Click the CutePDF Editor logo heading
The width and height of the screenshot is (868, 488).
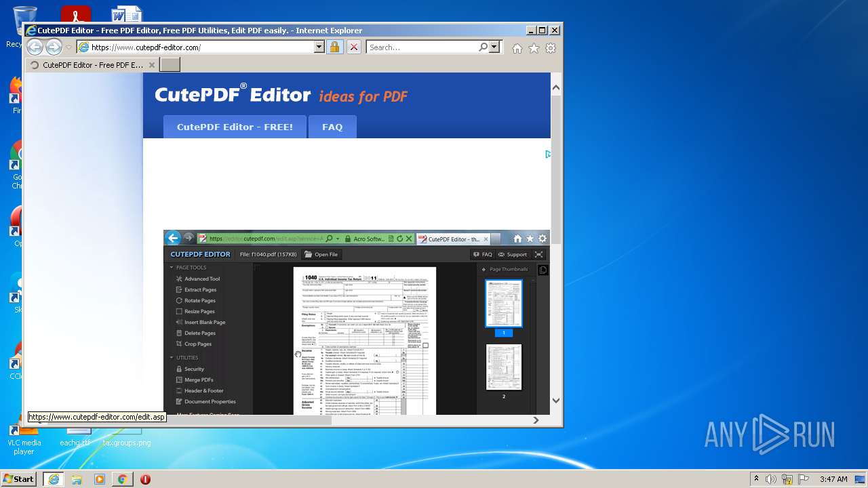pos(233,94)
